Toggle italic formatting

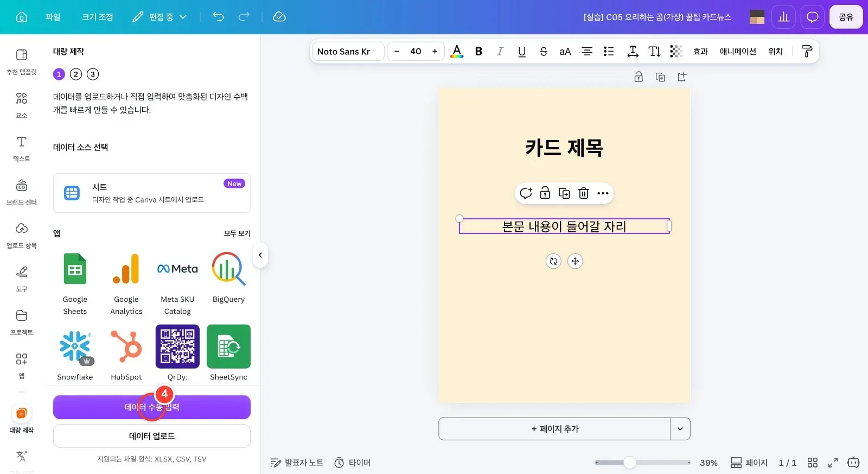click(500, 52)
